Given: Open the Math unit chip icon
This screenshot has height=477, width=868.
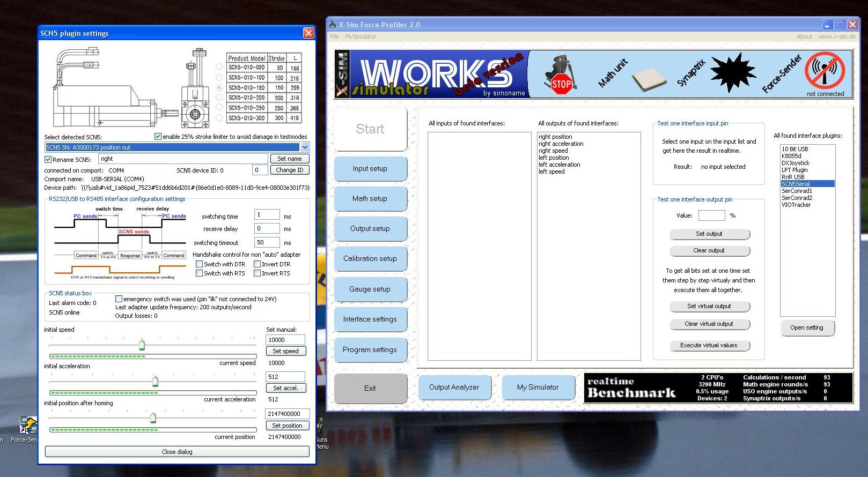Looking at the screenshot, I should click(x=649, y=79).
